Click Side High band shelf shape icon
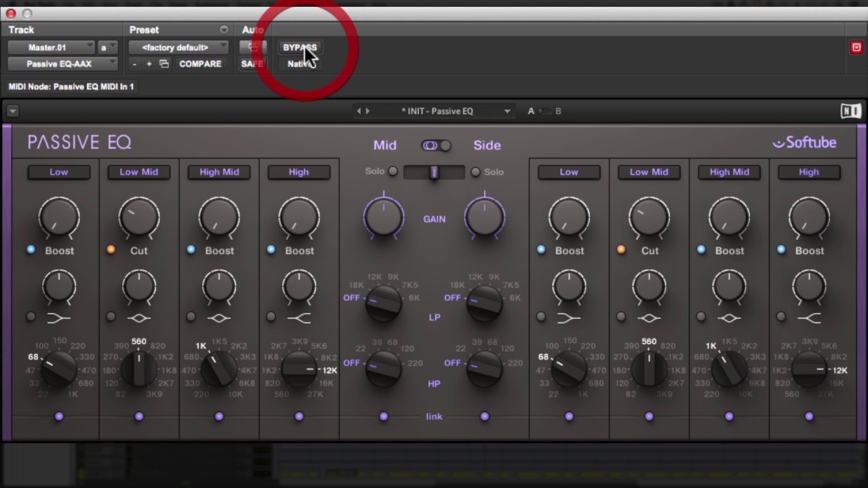868x488 pixels. coord(809,317)
